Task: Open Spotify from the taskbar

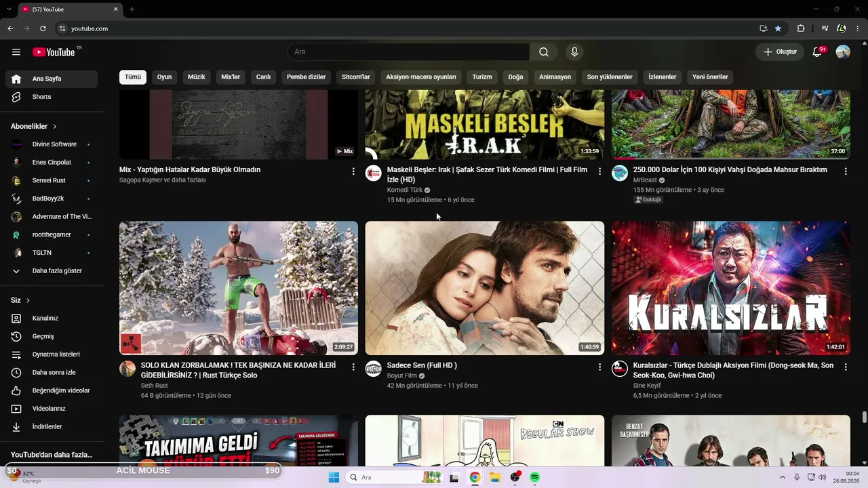Action: tap(535, 477)
